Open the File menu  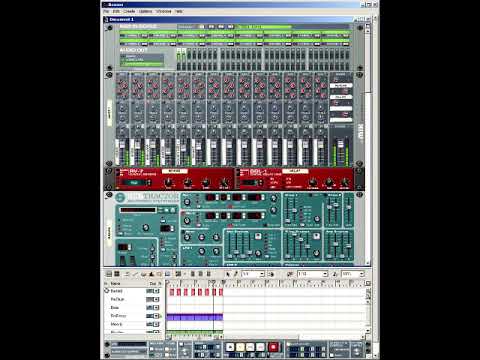click(106, 11)
